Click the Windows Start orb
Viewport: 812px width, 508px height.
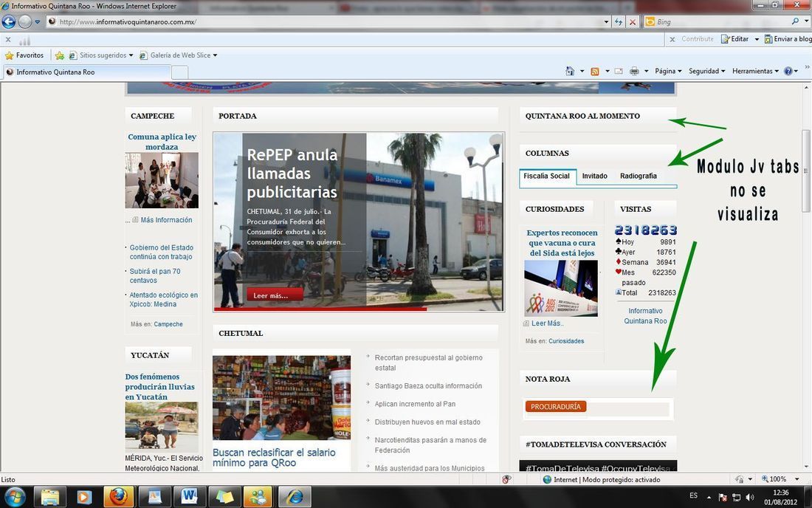(15, 497)
